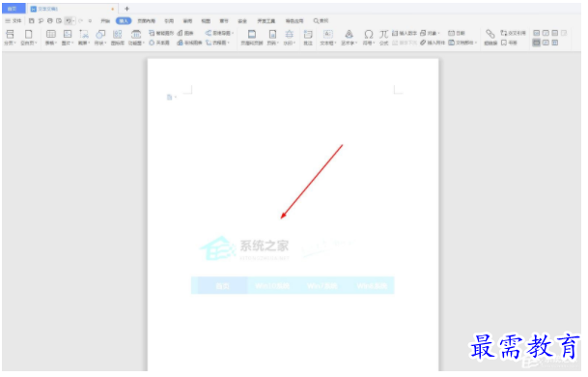Switch to the 安全 security tab
This screenshot has height=377, width=588.
point(242,21)
